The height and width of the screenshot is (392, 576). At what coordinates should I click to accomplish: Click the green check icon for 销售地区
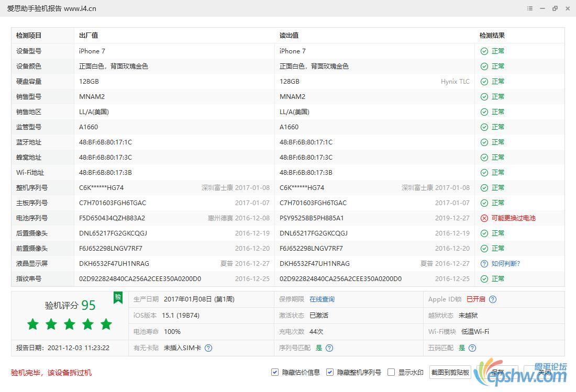484,112
